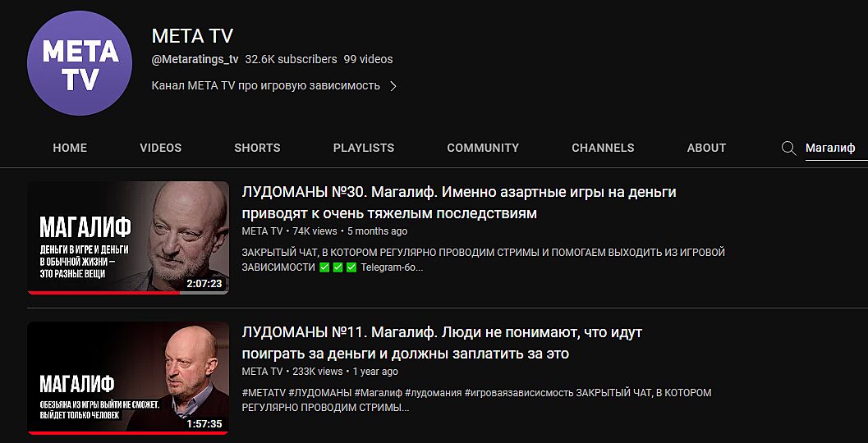The width and height of the screenshot is (868, 443).
Task: Expand channel description with the chevron arrow
Action: [x=393, y=86]
